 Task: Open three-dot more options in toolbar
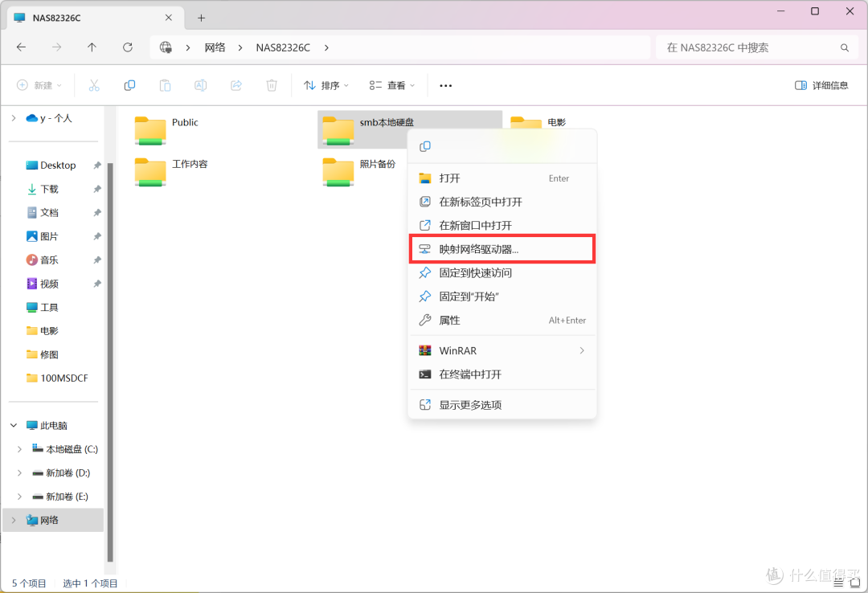(445, 85)
